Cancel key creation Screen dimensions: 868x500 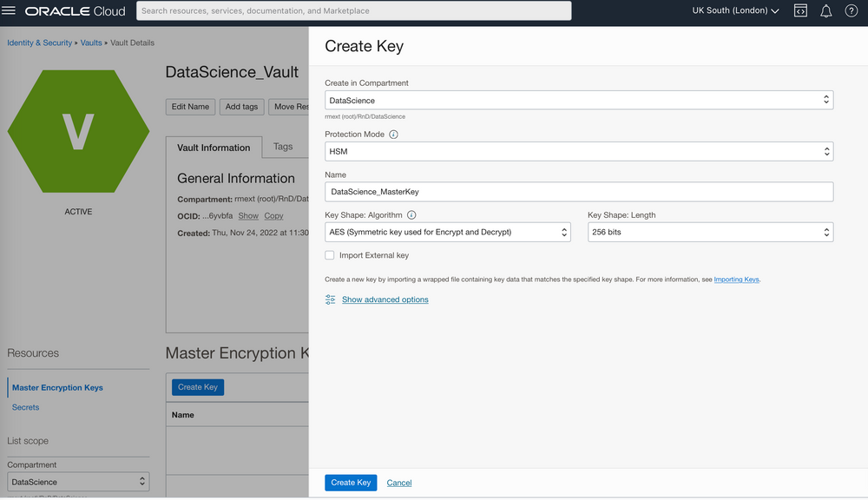click(x=398, y=482)
